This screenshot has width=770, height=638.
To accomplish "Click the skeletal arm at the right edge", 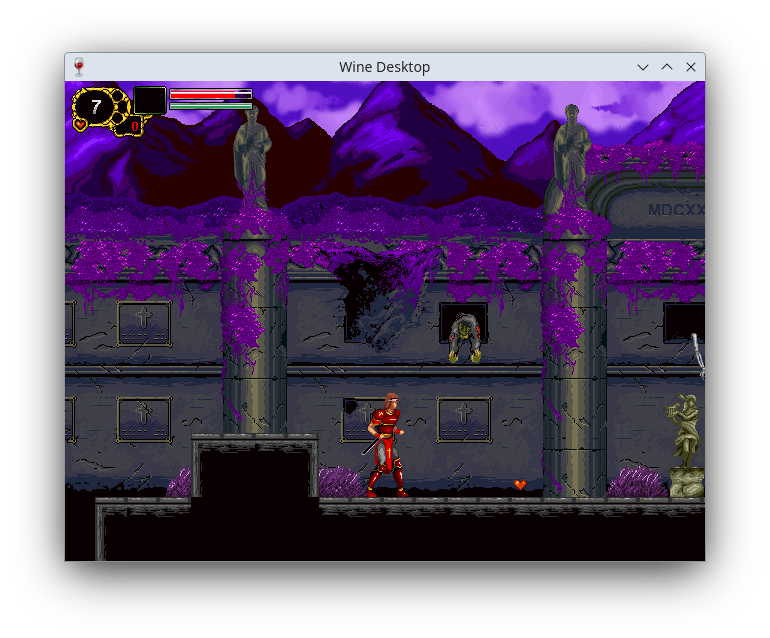I will pyautogui.click(x=696, y=354).
